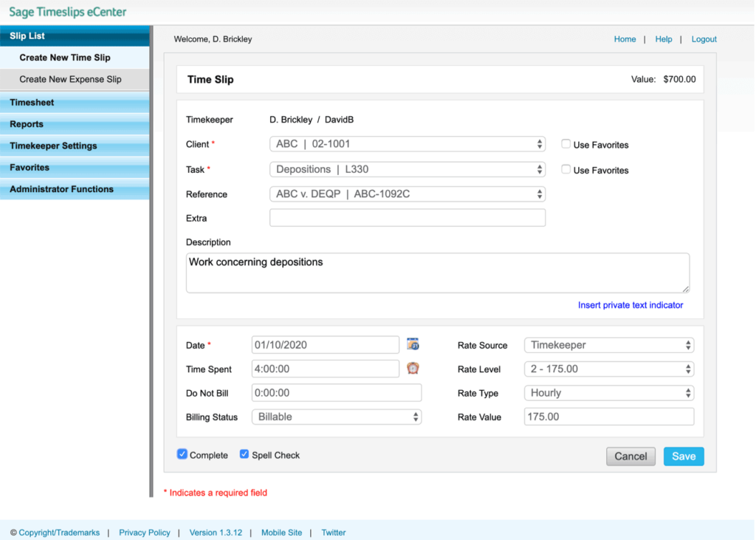The height and width of the screenshot is (540, 756).
Task: Disable the Spell Check option
Action: pyautogui.click(x=244, y=454)
